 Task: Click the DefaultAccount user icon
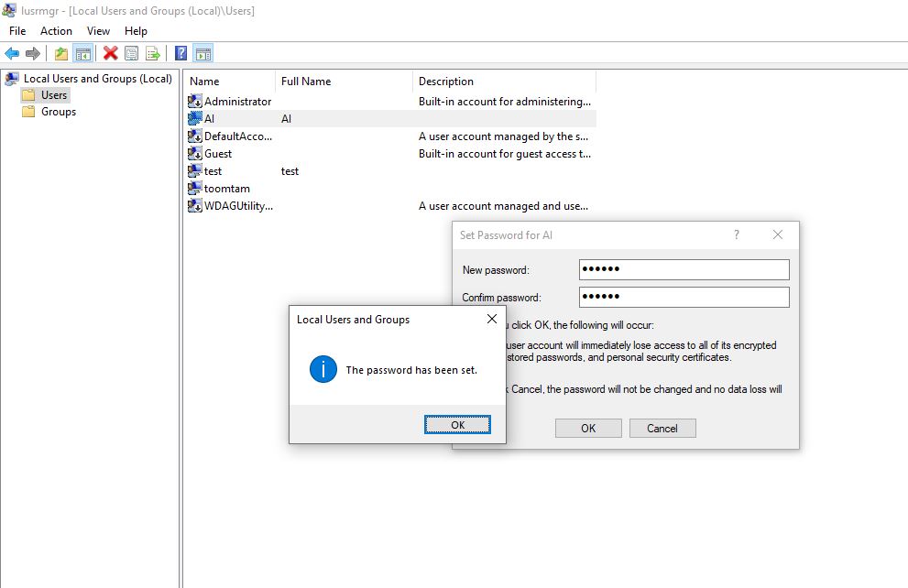tap(194, 136)
